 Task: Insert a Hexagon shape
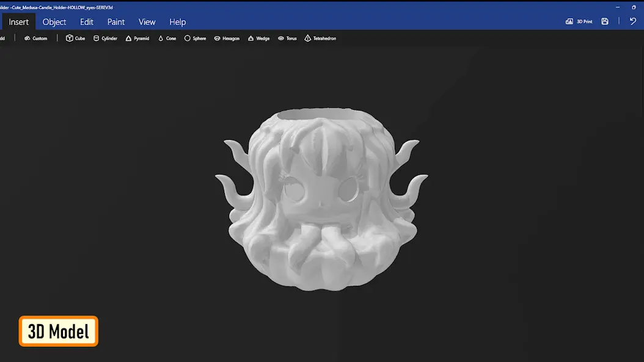pos(227,38)
